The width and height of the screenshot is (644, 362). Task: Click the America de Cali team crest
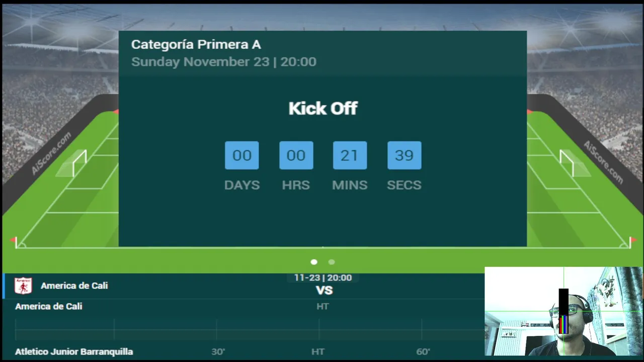pyautogui.click(x=23, y=286)
